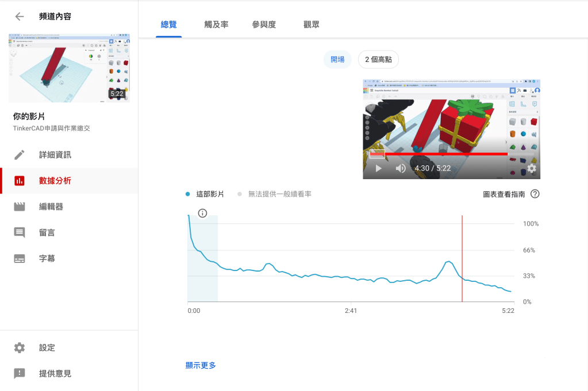This screenshot has width=588, height=391.
Task: Click the info icon above the chart
Action: click(202, 214)
